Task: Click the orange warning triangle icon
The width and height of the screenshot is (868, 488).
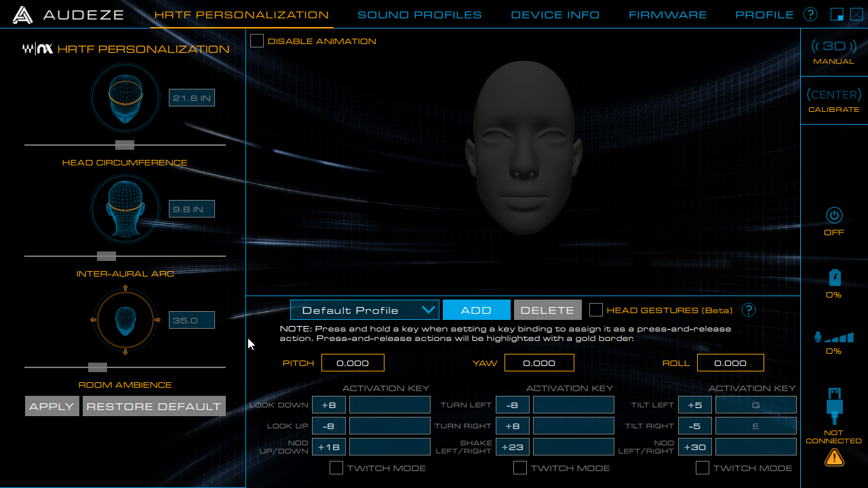Action: (834, 458)
